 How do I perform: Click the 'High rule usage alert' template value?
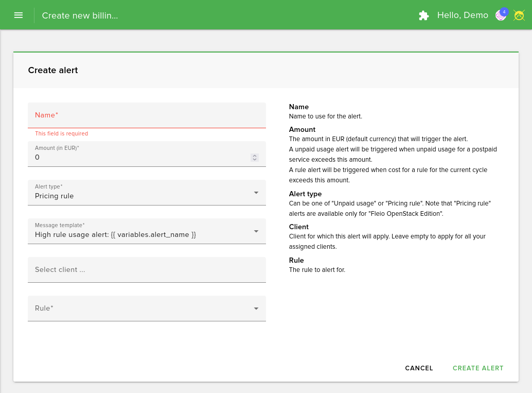tap(115, 235)
